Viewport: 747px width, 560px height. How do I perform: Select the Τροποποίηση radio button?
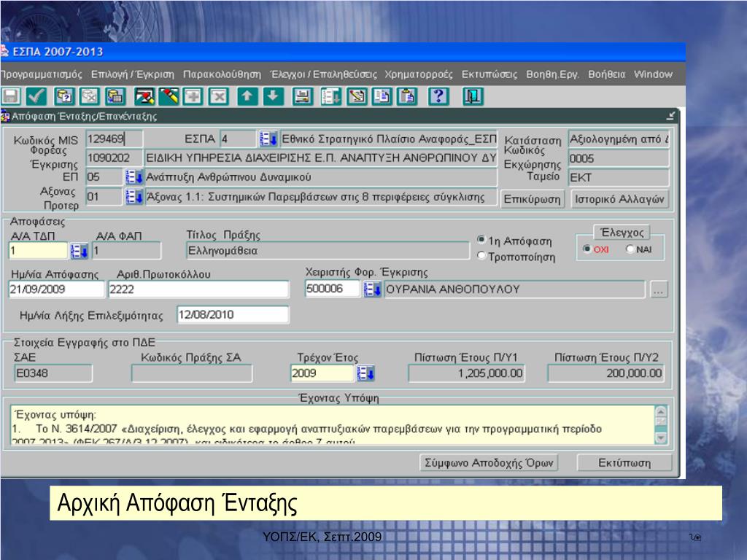tap(481, 256)
